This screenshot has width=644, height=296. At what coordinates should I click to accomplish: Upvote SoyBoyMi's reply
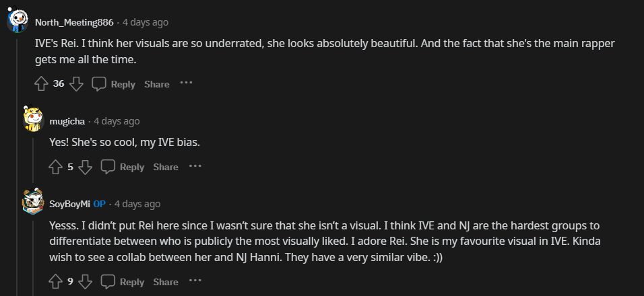56,282
